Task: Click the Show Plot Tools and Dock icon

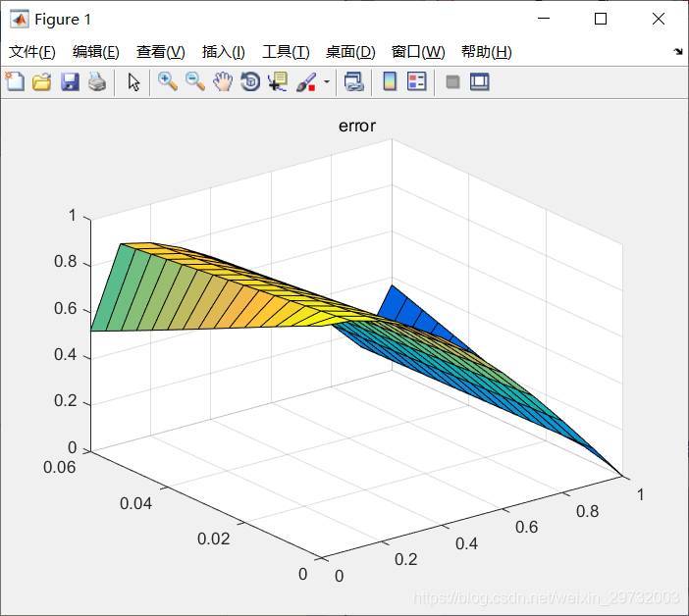Action: click(x=479, y=82)
